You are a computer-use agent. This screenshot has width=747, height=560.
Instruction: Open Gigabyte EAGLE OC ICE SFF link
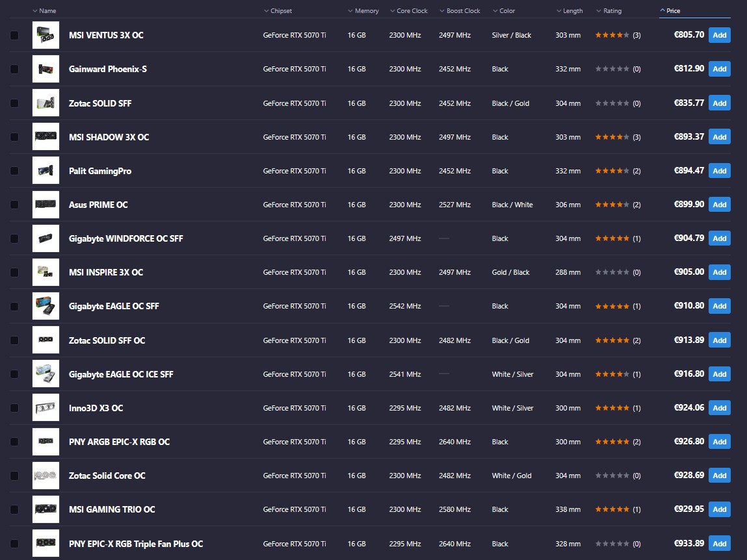coord(121,374)
